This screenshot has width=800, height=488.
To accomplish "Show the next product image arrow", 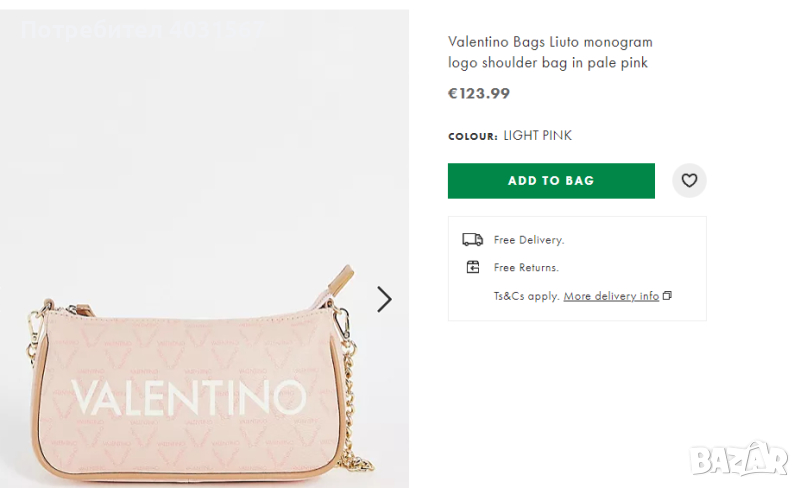I will (384, 299).
